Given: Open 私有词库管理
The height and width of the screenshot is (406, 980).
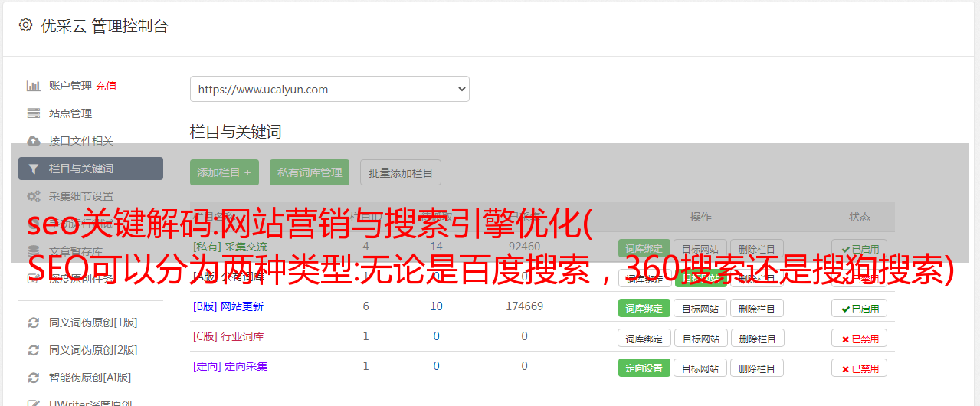Looking at the screenshot, I should (x=310, y=172).
